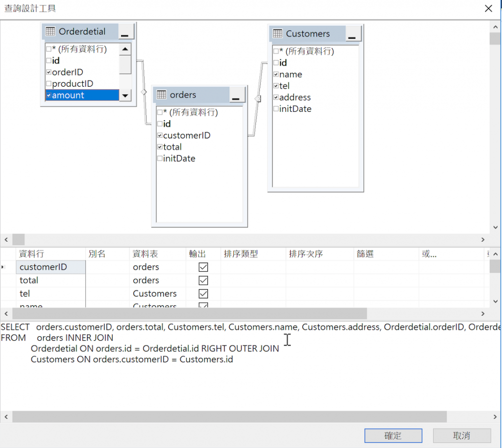The width and height of the screenshot is (502, 448).
Task: Check the id box in orders table
Action: point(160,124)
